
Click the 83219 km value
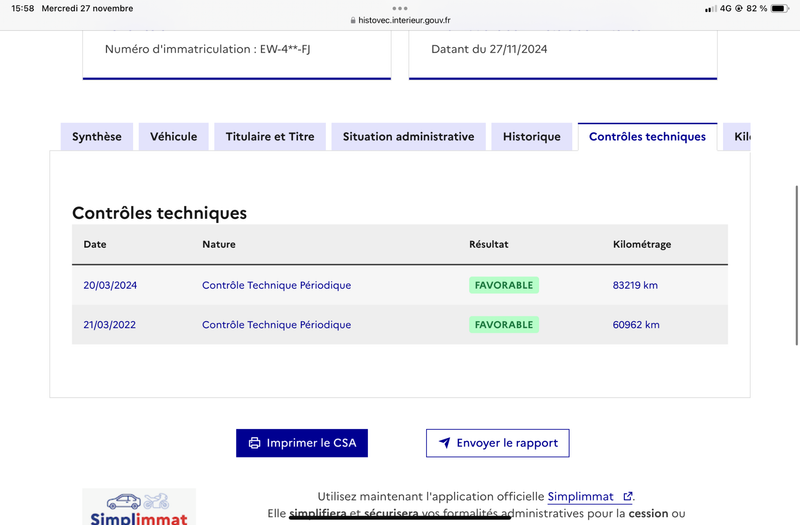tap(635, 285)
